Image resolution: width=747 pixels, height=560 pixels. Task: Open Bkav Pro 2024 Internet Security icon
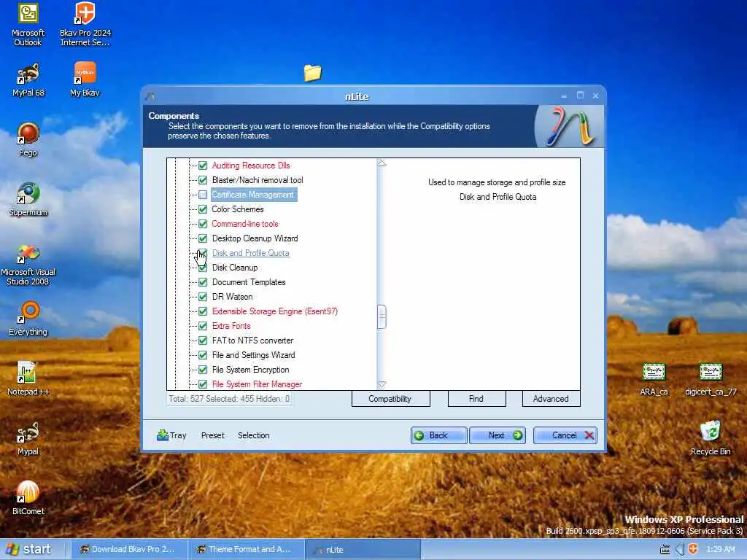pyautogui.click(x=85, y=24)
